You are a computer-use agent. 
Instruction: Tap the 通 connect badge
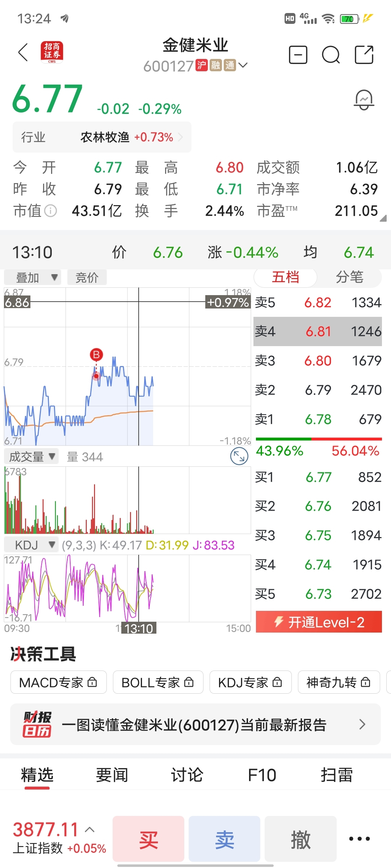pos(230,65)
